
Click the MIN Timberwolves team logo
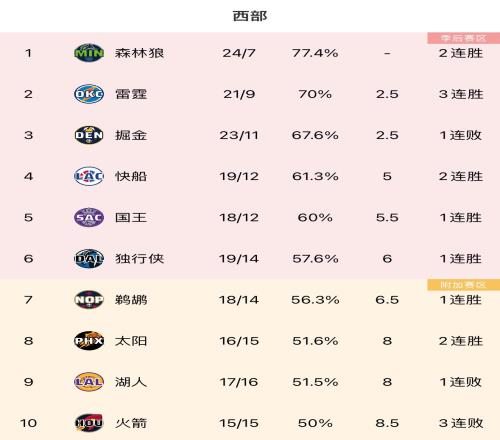tap(89, 53)
